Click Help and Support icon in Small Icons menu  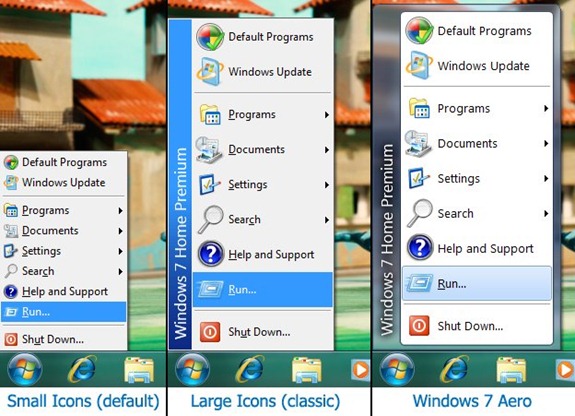click(11, 292)
